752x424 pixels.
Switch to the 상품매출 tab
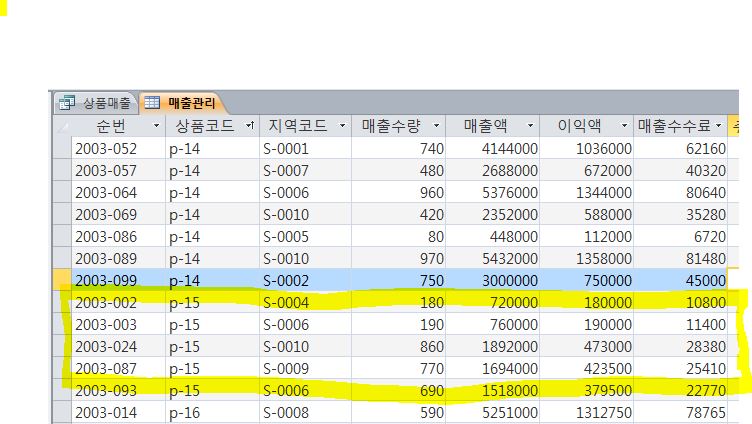coord(102,102)
